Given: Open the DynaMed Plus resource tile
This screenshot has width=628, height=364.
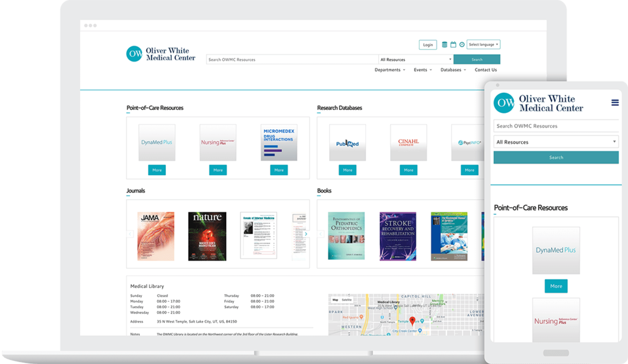Looking at the screenshot, I should pyautogui.click(x=156, y=142).
